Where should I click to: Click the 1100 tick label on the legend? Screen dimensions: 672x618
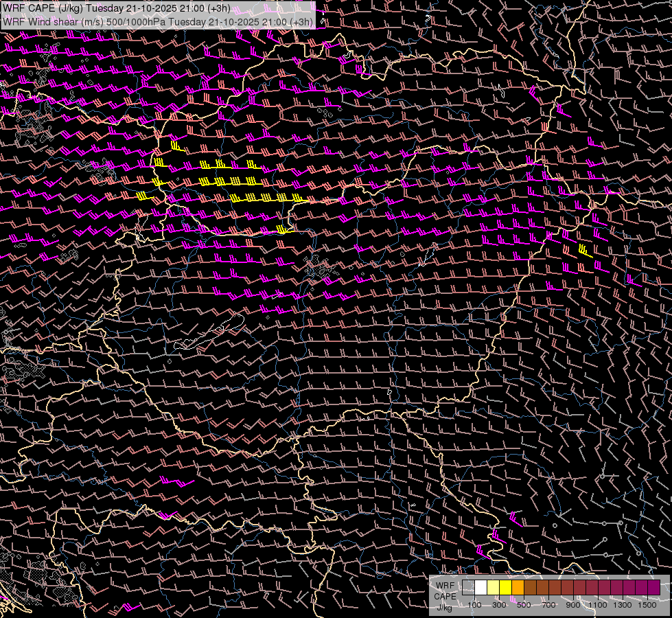[597, 605]
